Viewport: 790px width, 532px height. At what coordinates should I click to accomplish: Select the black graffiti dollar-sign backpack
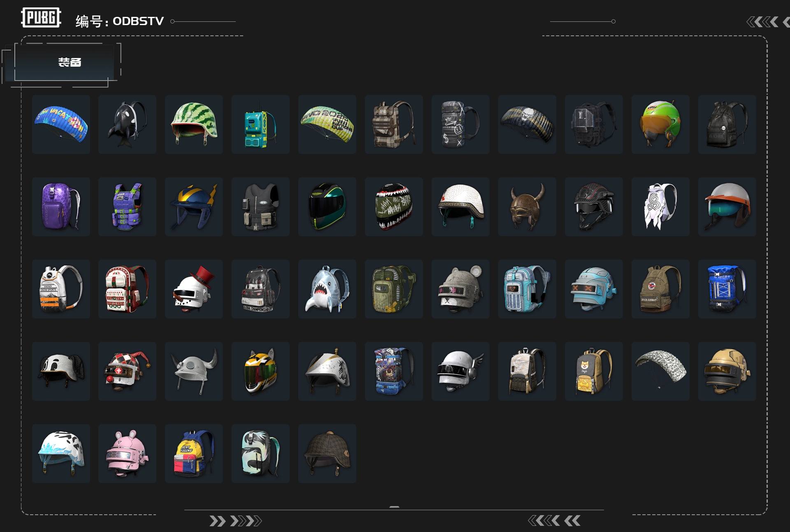(461, 124)
